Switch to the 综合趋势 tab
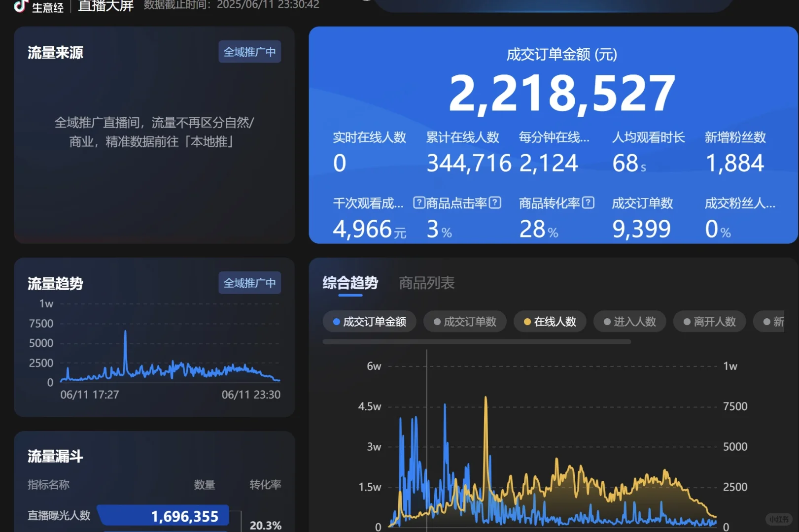 [x=350, y=283]
